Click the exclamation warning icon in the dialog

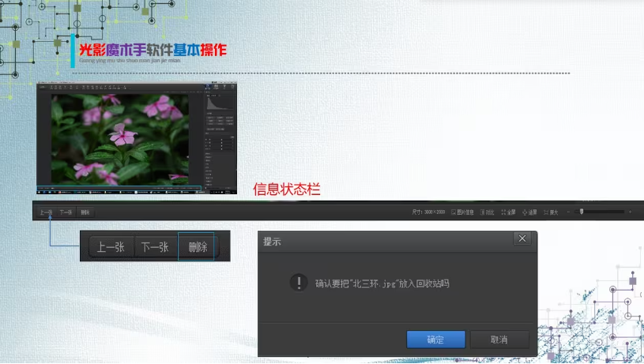point(298,282)
